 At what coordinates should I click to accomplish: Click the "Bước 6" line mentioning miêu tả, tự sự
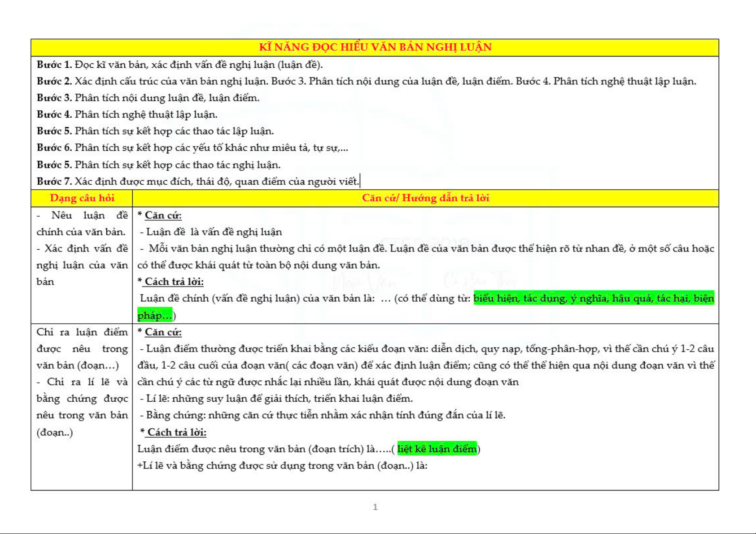(x=192, y=148)
